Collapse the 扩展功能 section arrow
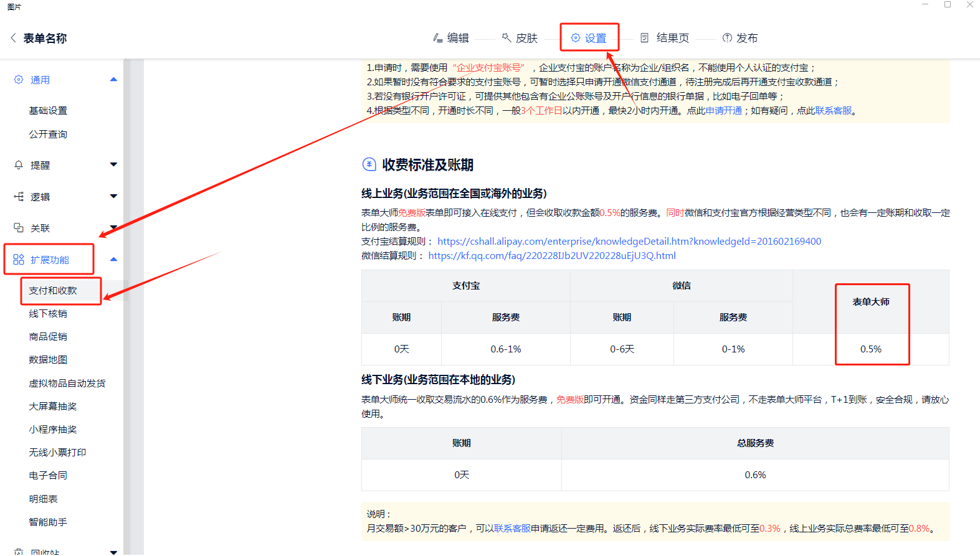Viewport: 980px width, 556px height. (113, 260)
